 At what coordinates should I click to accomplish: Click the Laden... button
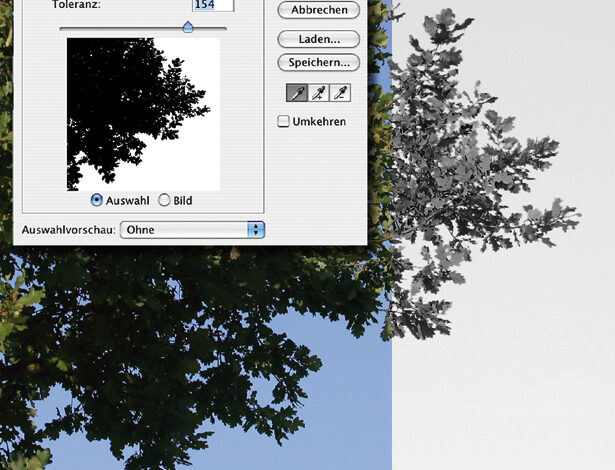coord(318,39)
